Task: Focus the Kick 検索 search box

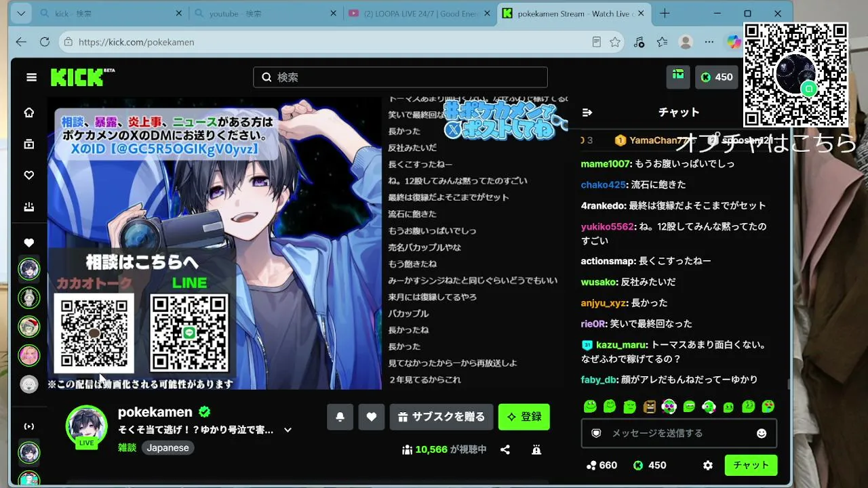Action: click(x=400, y=77)
